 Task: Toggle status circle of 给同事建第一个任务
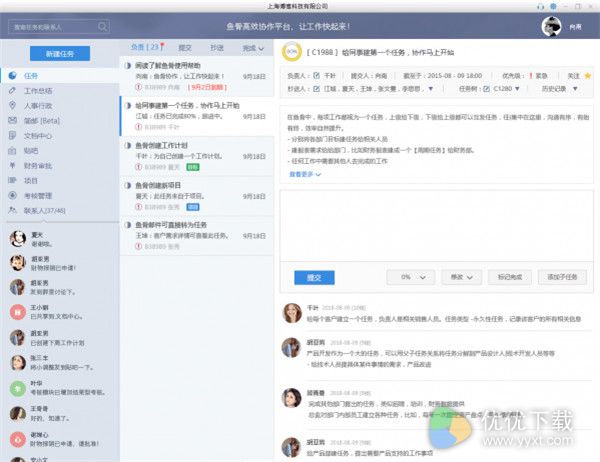128,105
